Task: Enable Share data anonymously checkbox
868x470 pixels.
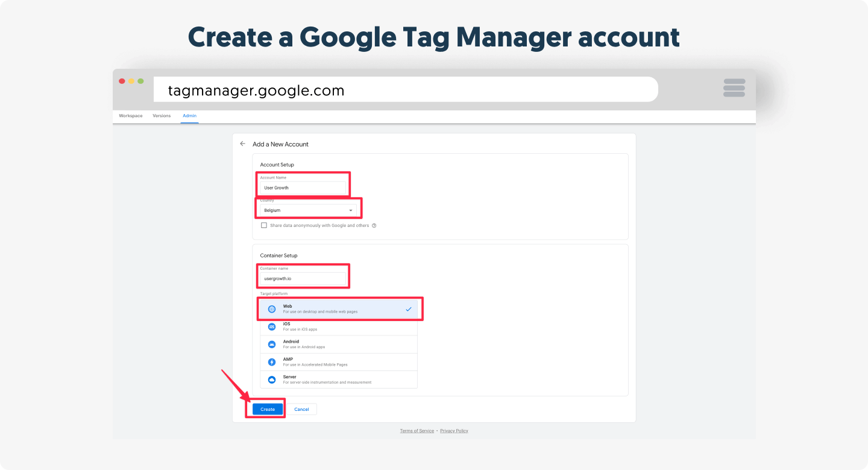Action: (x=264, y=225)
